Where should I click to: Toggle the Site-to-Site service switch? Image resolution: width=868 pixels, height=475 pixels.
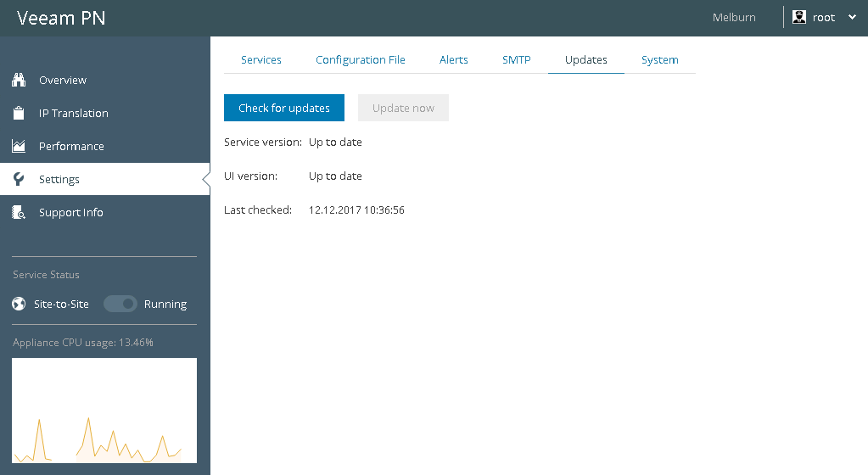120,304
